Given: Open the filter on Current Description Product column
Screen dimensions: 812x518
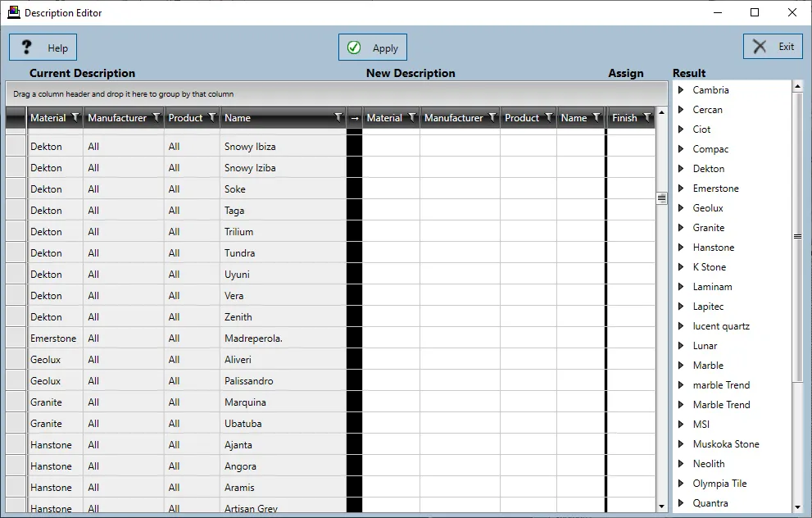Looking at the screenshot, I should 212,117.
